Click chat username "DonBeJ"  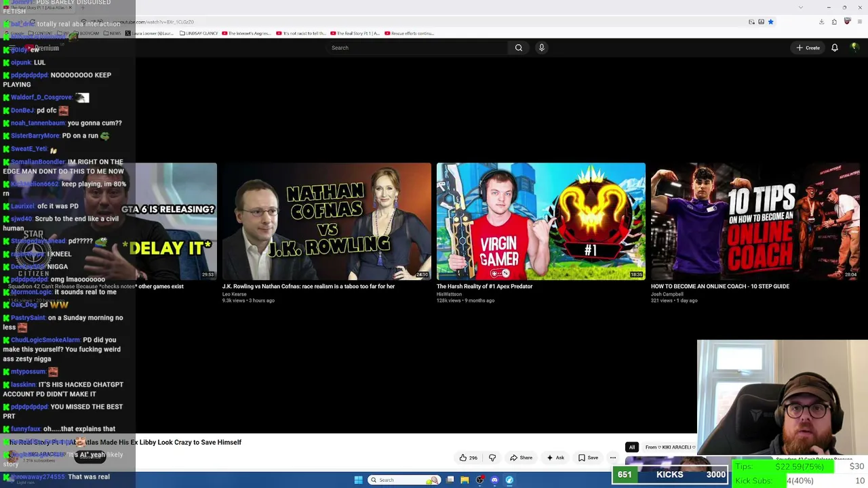pyautogui.click(x=22, y=110)
